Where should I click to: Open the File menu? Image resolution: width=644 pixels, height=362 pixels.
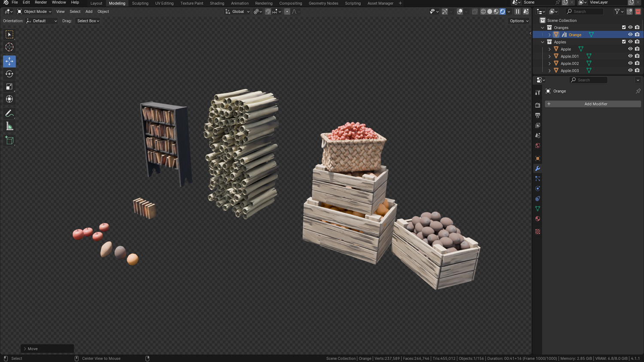coord(15,3)
